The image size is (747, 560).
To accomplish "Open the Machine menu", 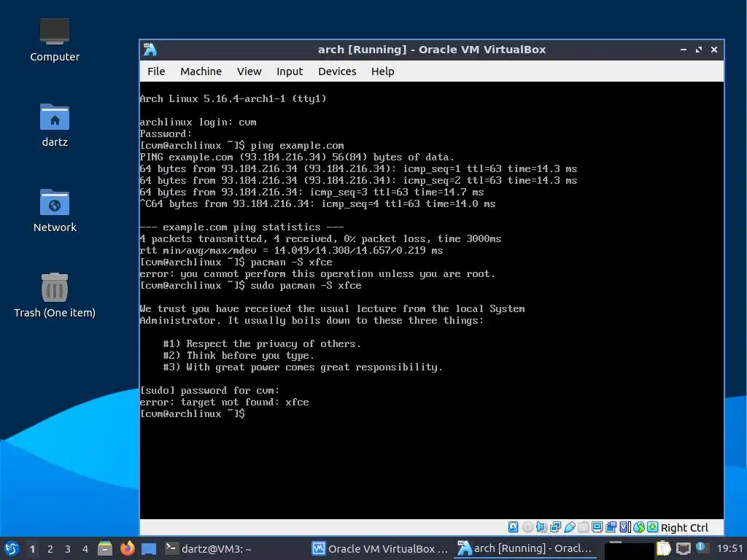I will click(201, 71).
